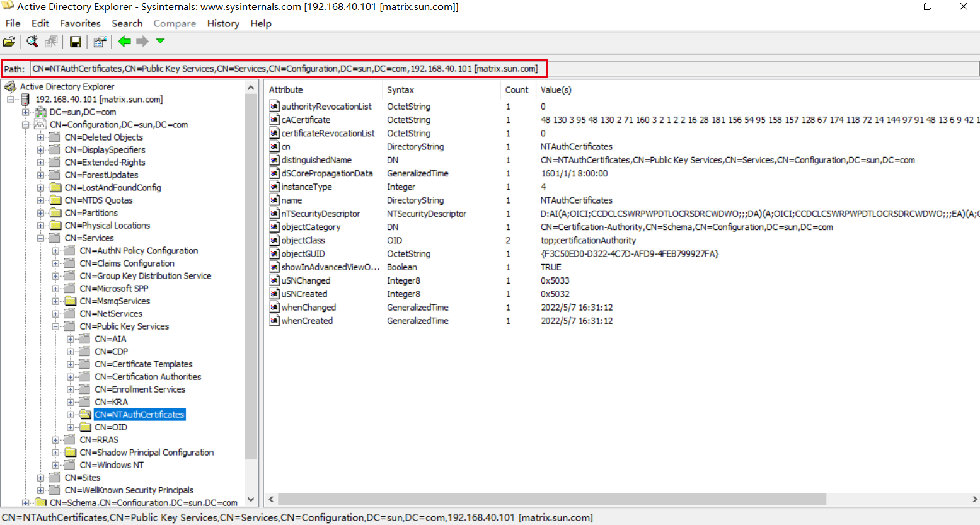Collapse the CN=Configuration,DC=sun,DC=com node
Viewport: 980px width, 525px height.
coord(25,125)
